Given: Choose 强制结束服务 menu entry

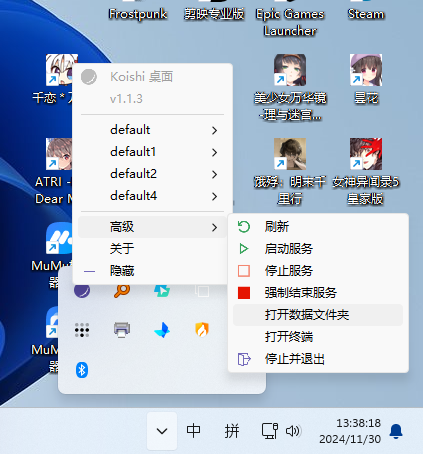Looking at the screenshot, I should (x=318, y=293).
